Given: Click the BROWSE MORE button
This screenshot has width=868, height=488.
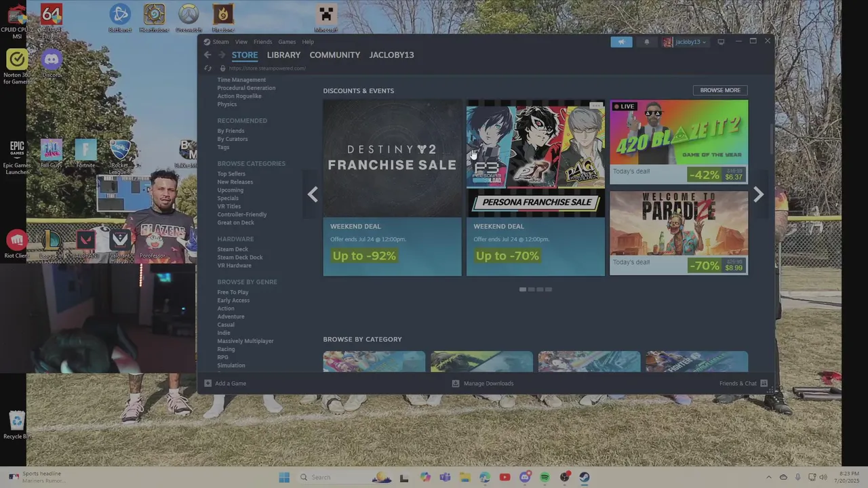Looking at the screenshot, I should (x=720, y=90).
